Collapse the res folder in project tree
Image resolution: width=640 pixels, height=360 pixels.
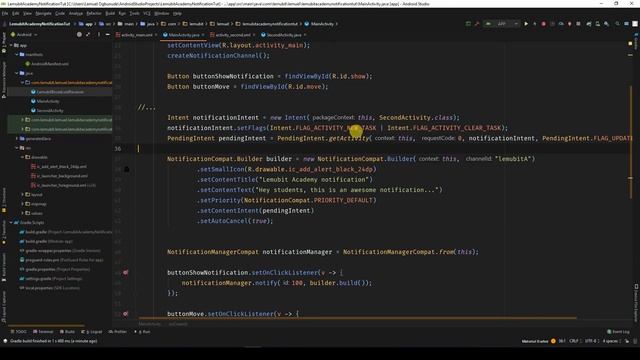(x=17, y=148)
